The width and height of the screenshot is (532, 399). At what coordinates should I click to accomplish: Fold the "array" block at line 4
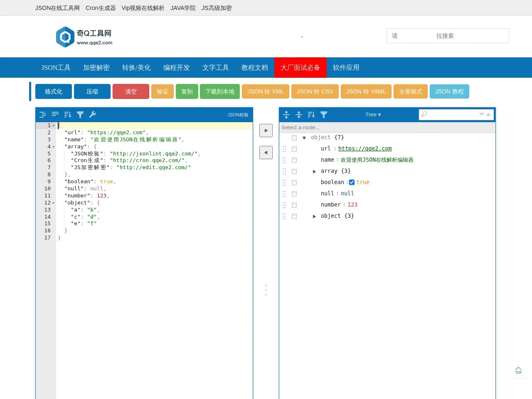(54, 147)
